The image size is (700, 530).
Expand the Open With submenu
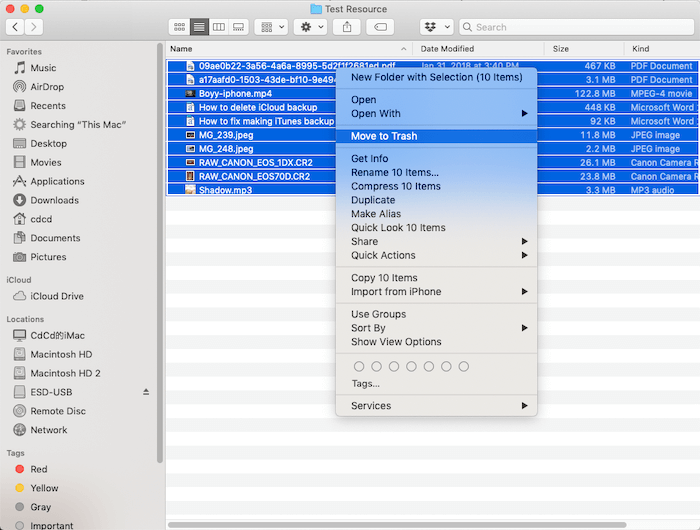click(x=436, y=113)
